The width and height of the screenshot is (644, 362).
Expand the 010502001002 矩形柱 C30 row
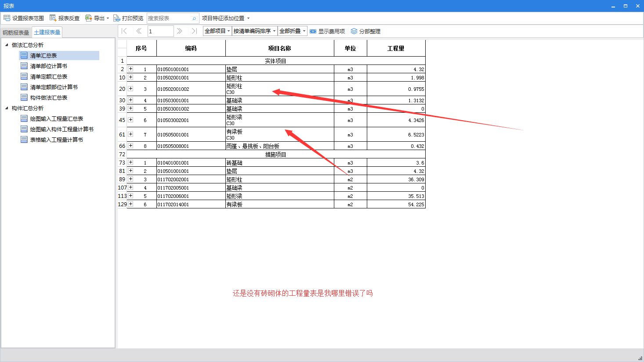[130, 89]
